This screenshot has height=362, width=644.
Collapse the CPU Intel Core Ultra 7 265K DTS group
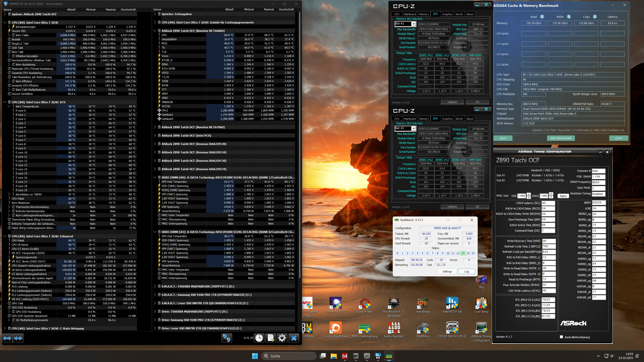pyautogui.click(x=5, y=102)
